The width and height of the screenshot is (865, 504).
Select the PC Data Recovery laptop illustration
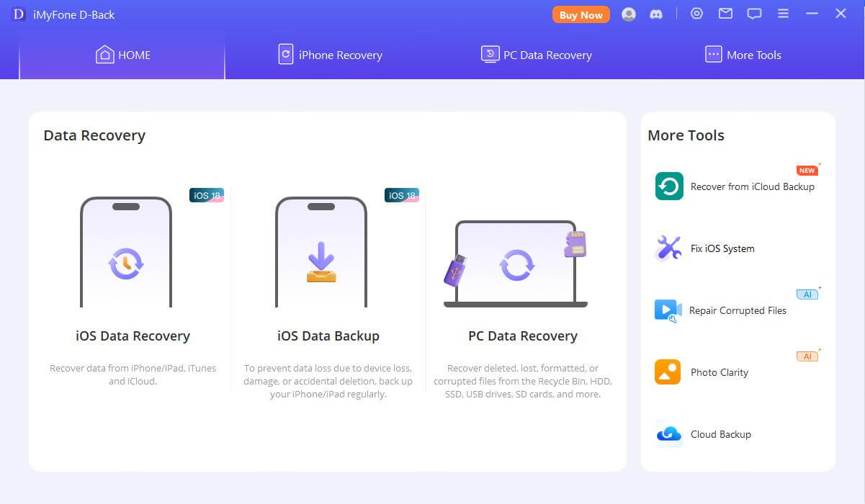[516, 264]
